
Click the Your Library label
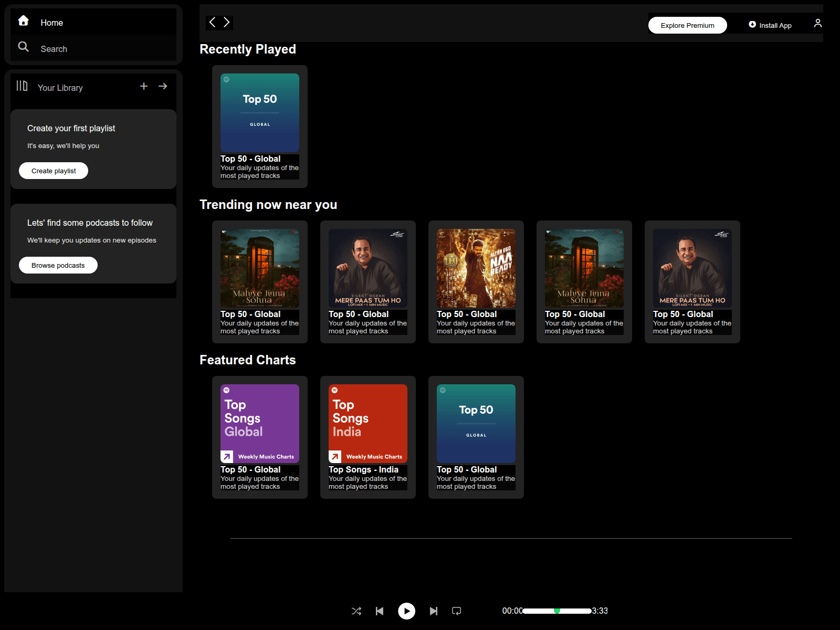click(60, 88)
